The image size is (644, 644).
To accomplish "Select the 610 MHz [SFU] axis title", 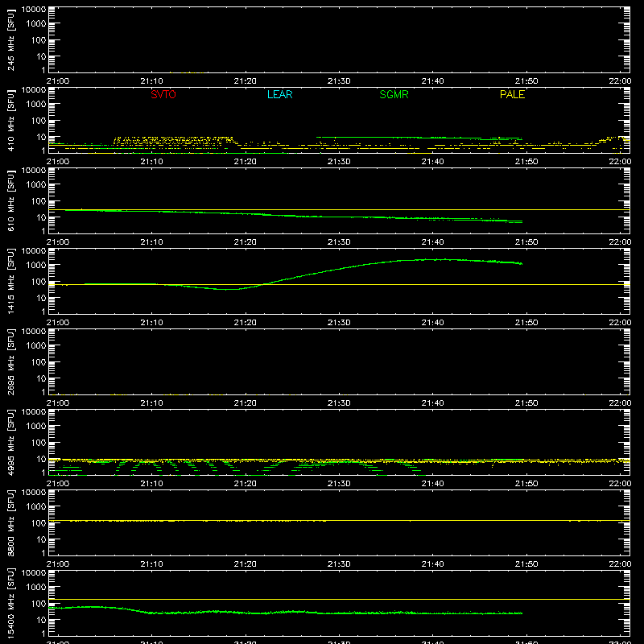I will [11, 200].
